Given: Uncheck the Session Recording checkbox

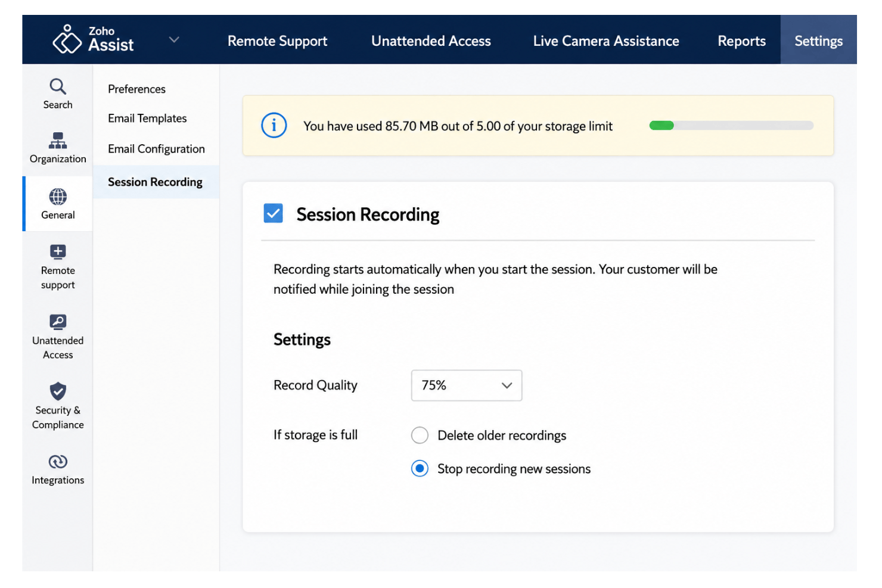Looking at the screenshot, I should (274, 213).
